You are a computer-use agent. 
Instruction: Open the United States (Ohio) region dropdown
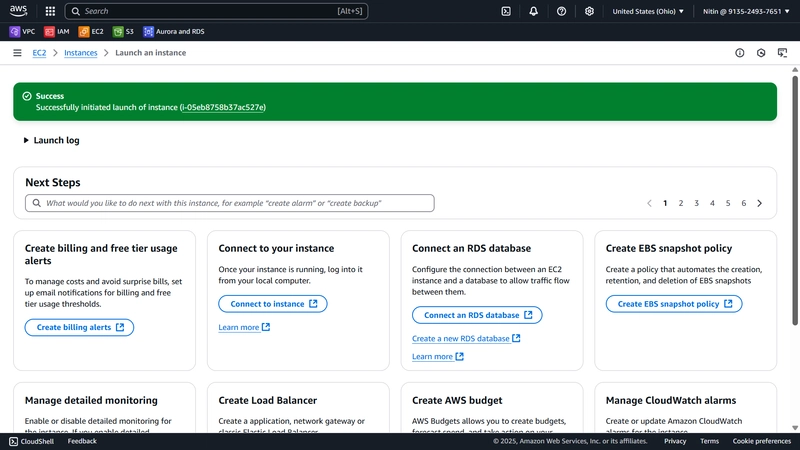[648, 11]
